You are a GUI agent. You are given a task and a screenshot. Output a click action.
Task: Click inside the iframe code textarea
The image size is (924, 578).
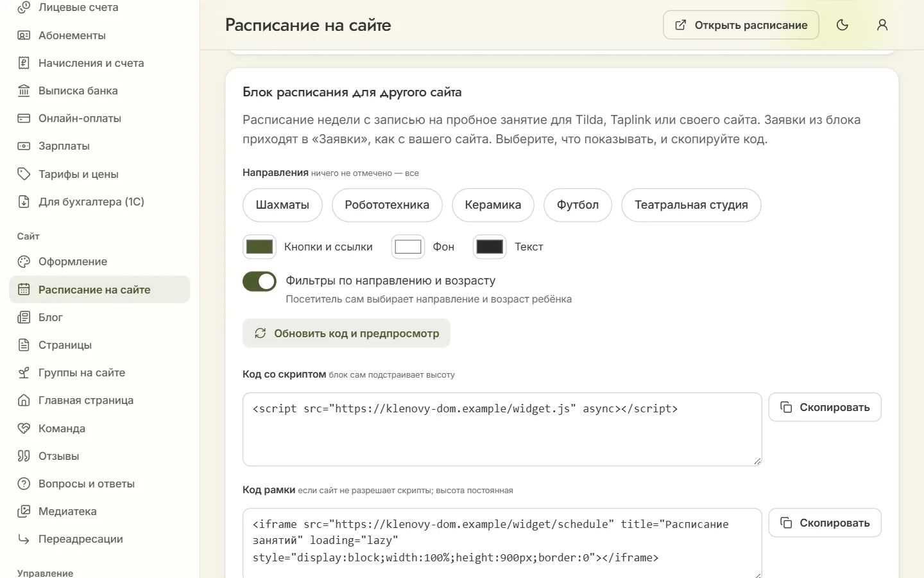pyautogui.click(x=502, y=543)
